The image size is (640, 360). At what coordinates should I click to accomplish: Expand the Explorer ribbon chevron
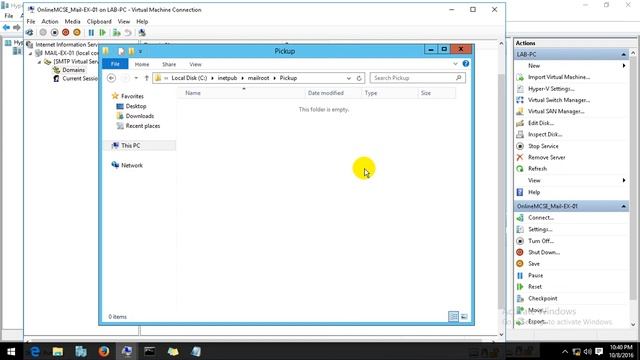tap(456, 64)
